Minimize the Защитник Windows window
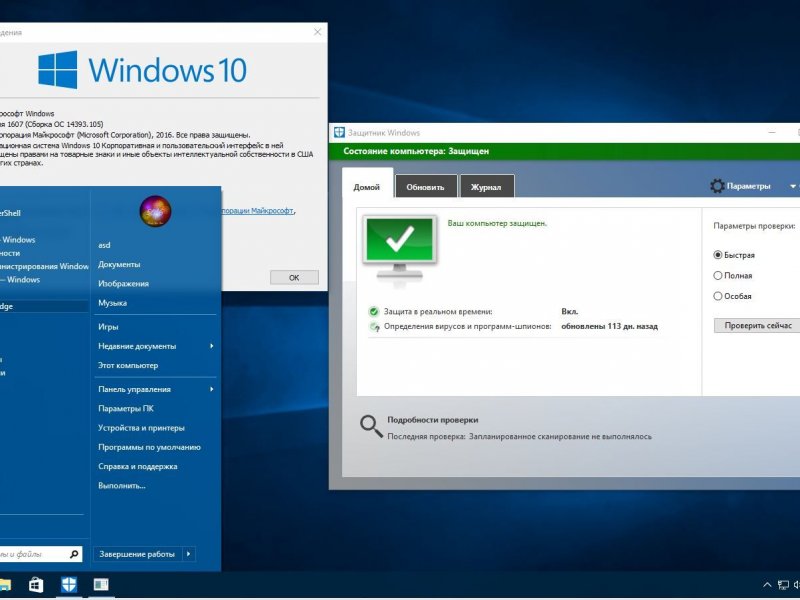800x600 pixels. coord(772,133)
